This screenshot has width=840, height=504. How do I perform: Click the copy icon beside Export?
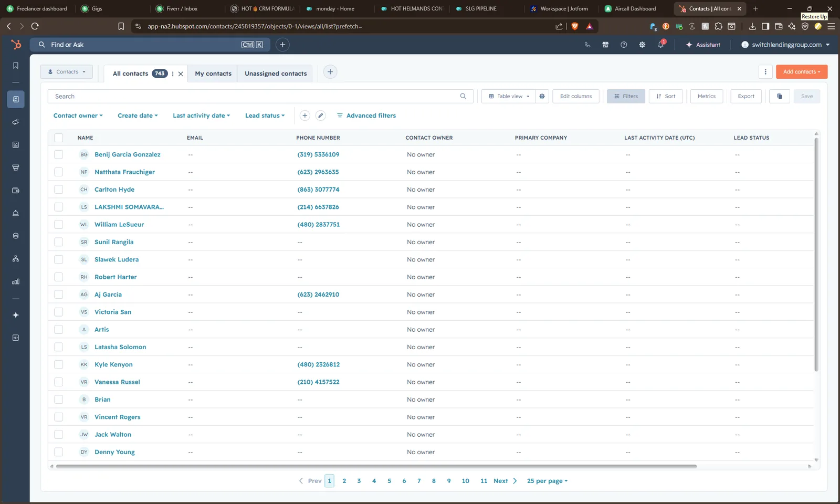click(x=780, y=96)
